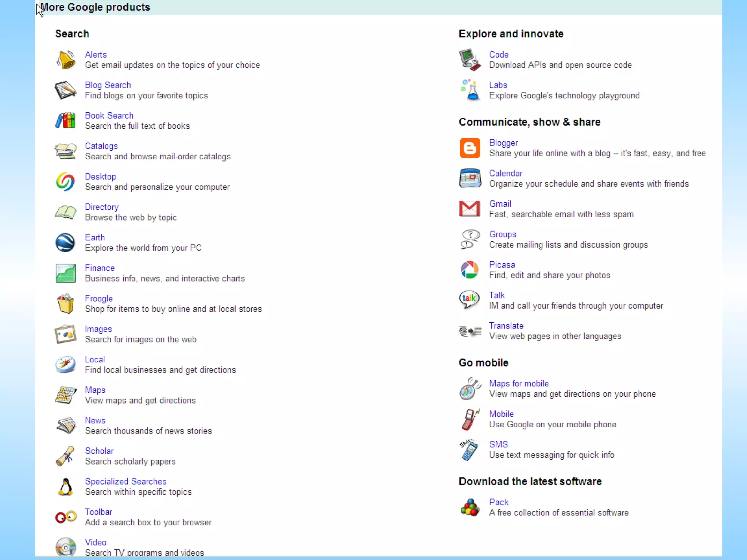This screenshot has width=747, height=560.
Task: Open the Maps for mobile link
Action: [519, 384]
